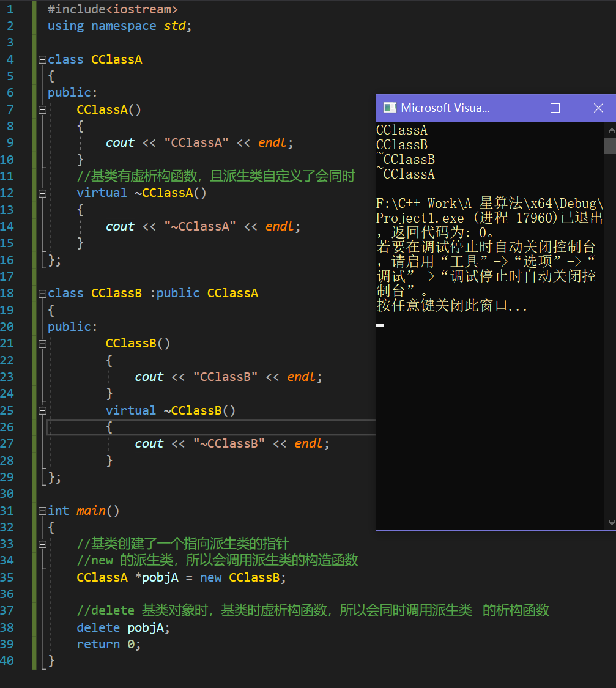Click '~CClassB' output line in console
Viewport: 616px width, 688px height.
[406, 160]
